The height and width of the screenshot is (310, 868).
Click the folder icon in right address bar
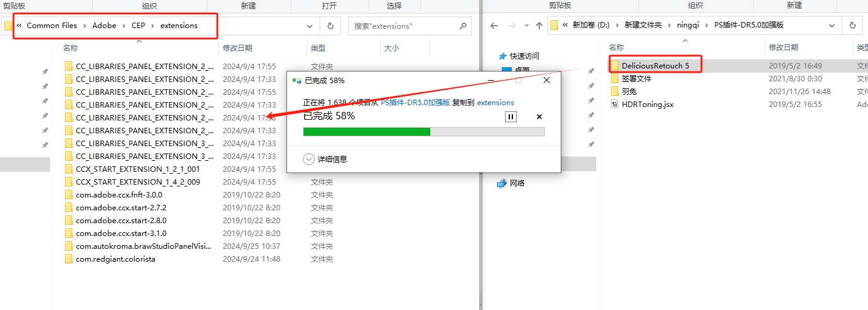coord(554,26)
